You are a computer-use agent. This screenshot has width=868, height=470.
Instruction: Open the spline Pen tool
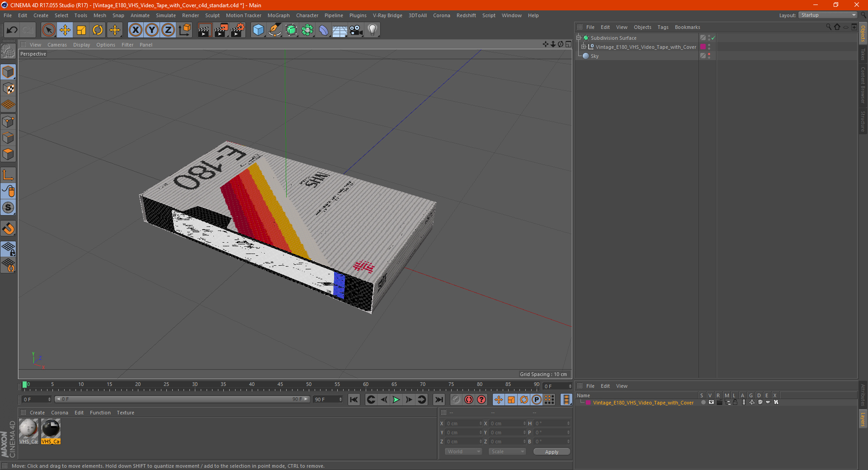(275, 30)
